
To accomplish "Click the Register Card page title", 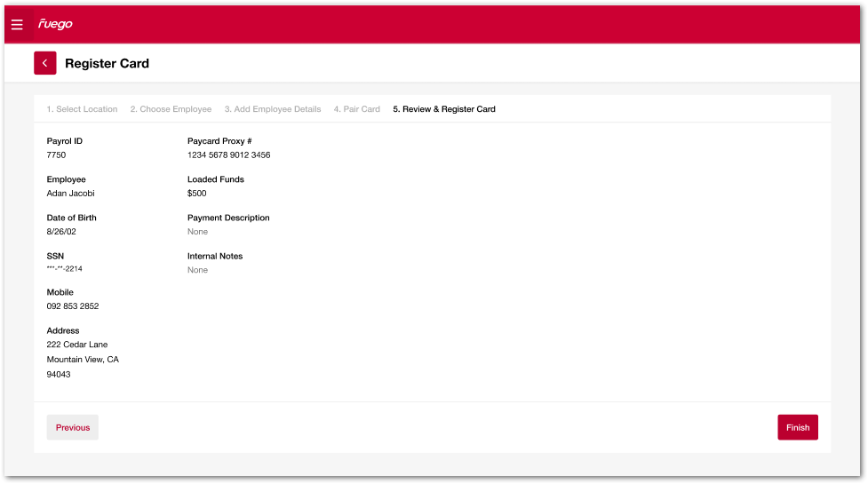I will click(107, 64).
